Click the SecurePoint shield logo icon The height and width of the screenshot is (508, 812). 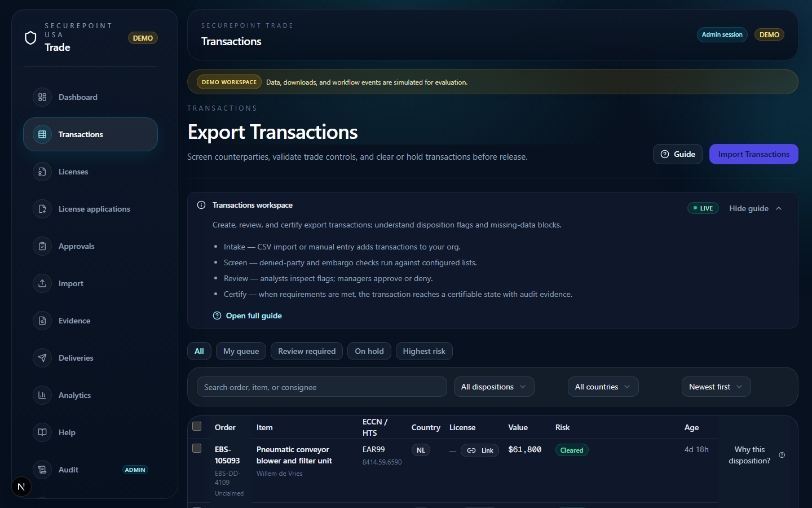coord(30,38)
